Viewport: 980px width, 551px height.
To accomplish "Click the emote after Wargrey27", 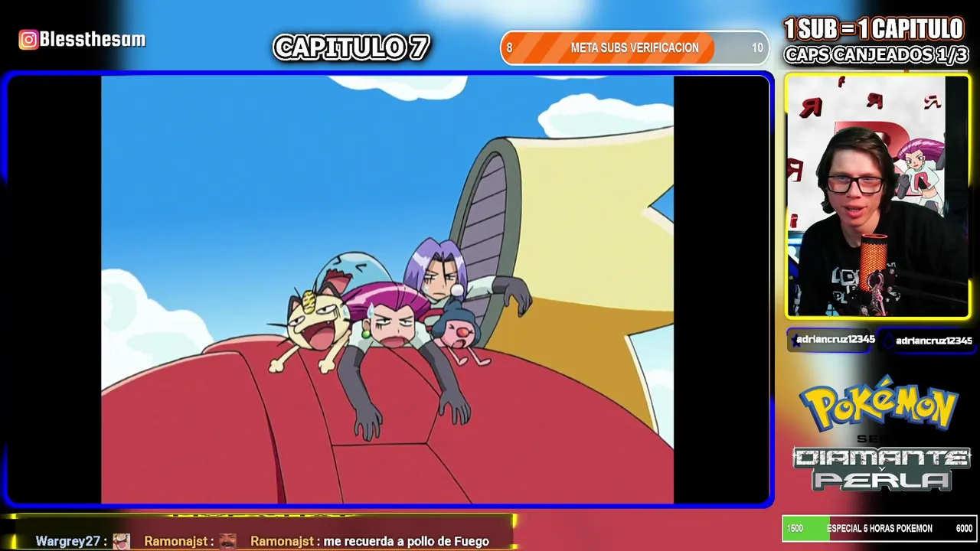I will click(121, 541).
